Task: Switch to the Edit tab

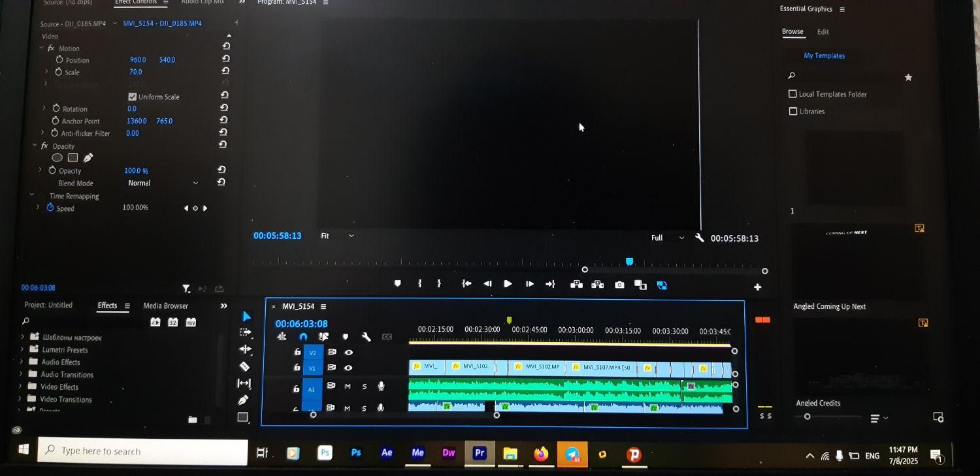Action: click(823, 31)
